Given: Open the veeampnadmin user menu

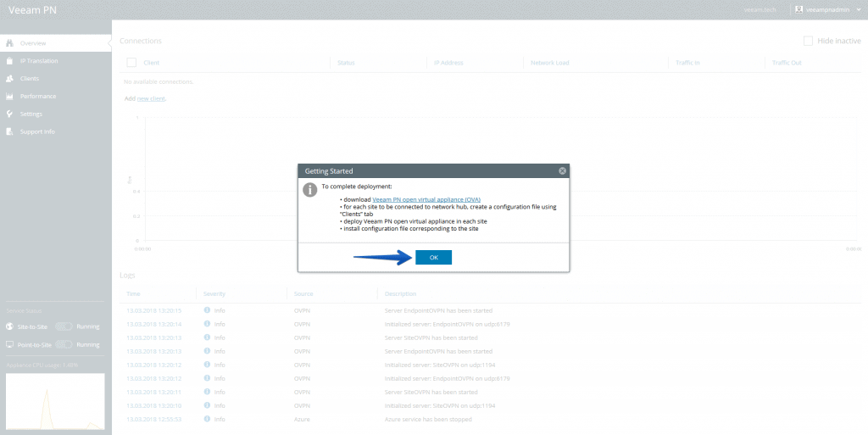Looking at the screenshot, I should [x=826, y=9].
